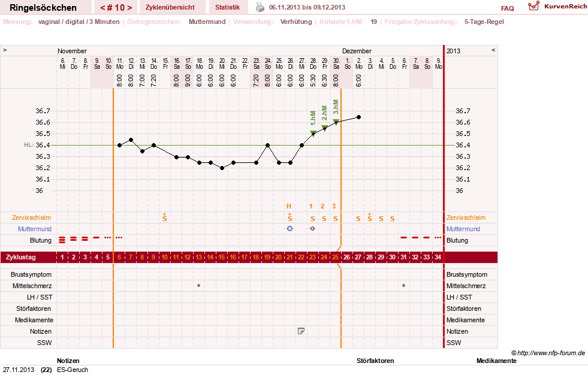
Task: Open the nfp-forum.de copyright link
Action: coord(548,353)
